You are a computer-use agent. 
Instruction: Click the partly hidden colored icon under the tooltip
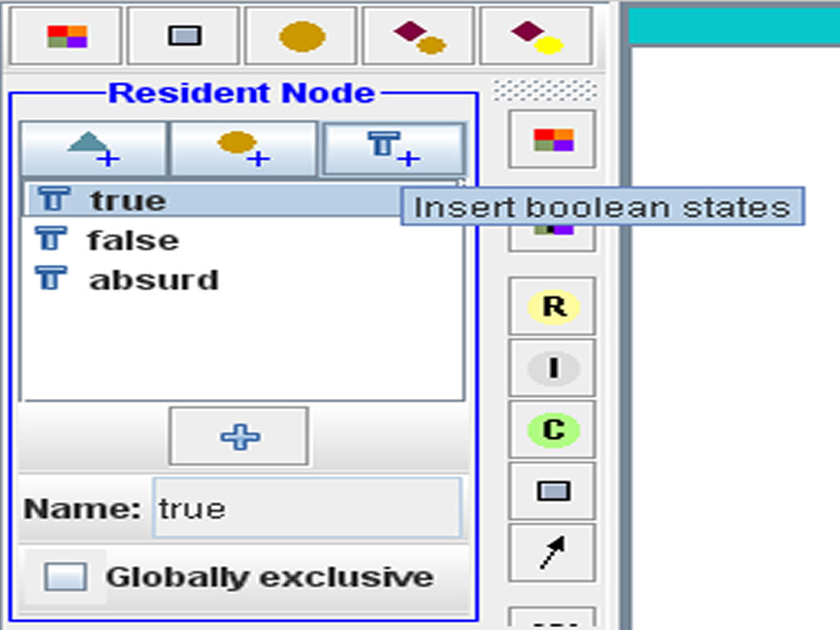[552, 237]
